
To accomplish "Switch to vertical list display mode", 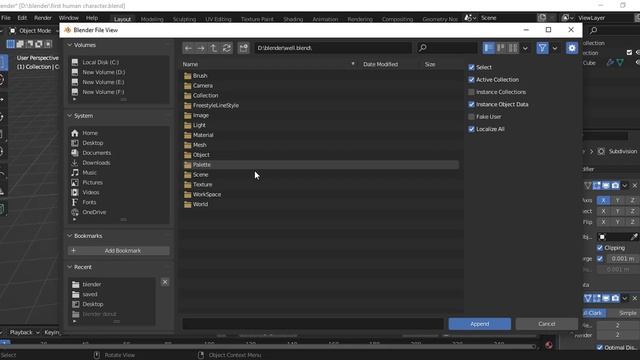I will tap(489, 48).
